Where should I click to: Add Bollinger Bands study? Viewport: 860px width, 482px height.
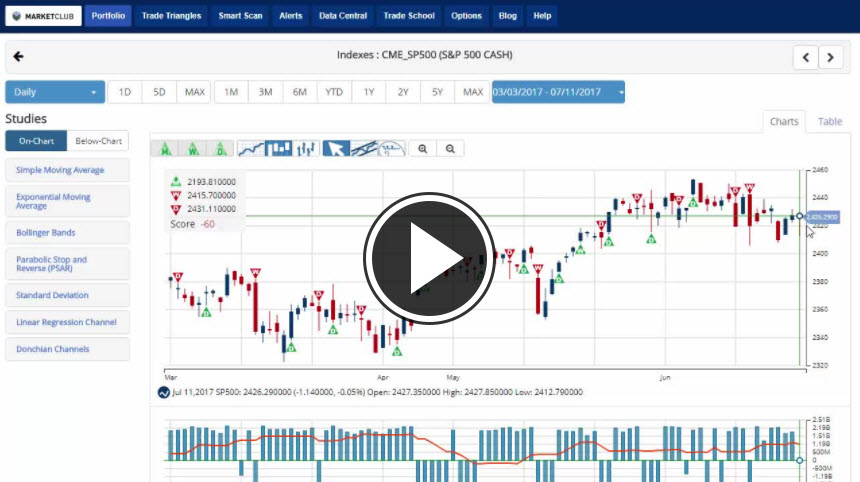tap(67, 233)
